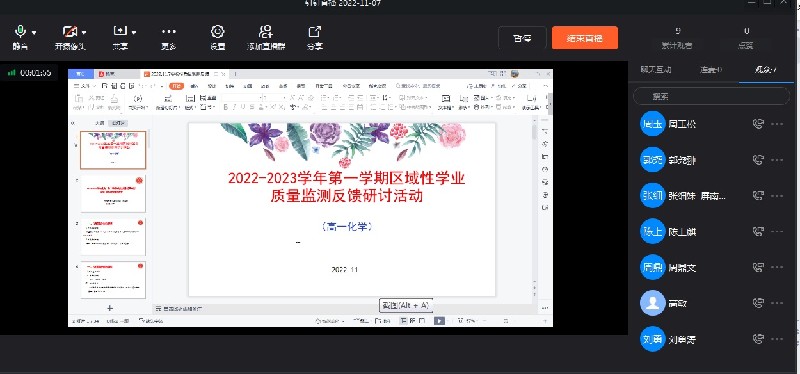
Task: Click the subtitle text (高一化学)
Action: point(347,227)
